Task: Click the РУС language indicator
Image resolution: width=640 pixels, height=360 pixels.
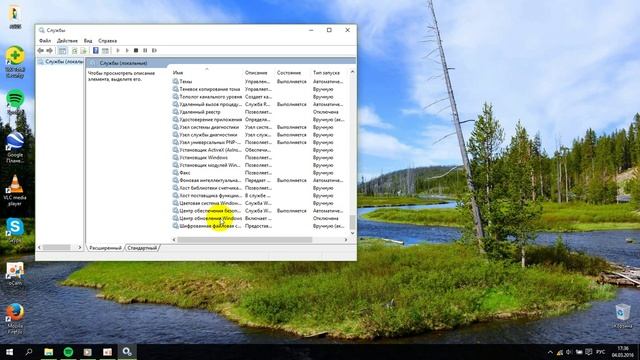Action: pos(600,352)
